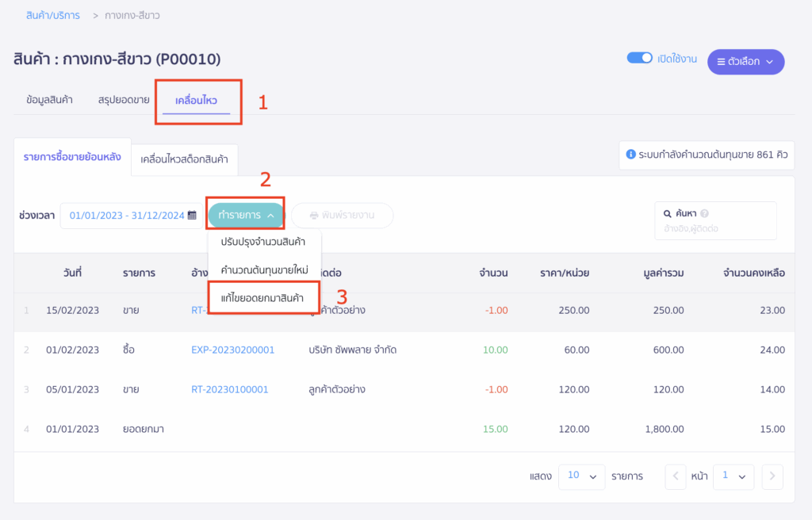Go to next page arrow

[x=772, y=476]
